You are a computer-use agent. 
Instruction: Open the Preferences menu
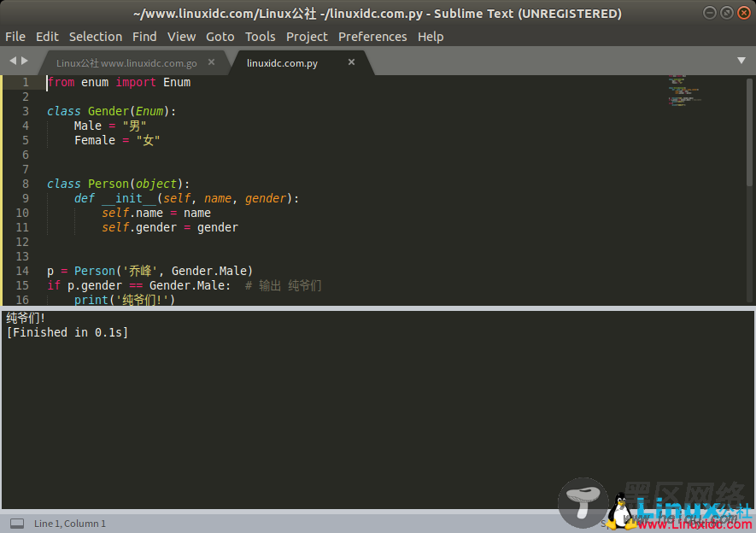click(372, 37)
